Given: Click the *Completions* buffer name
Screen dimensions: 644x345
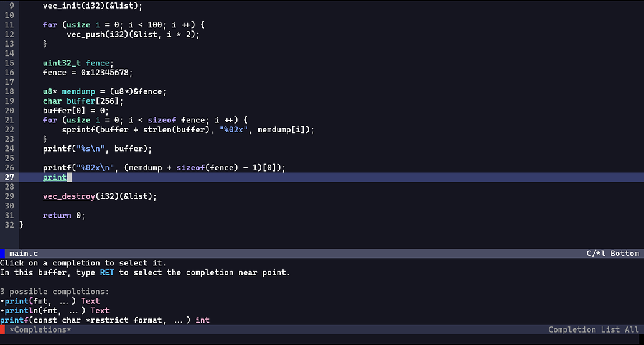Looking at the screenshot, I should tap(40, 329).
